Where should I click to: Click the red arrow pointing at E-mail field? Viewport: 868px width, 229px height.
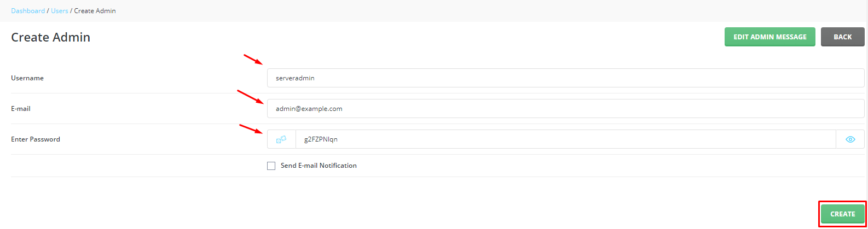tap(251, 97)
